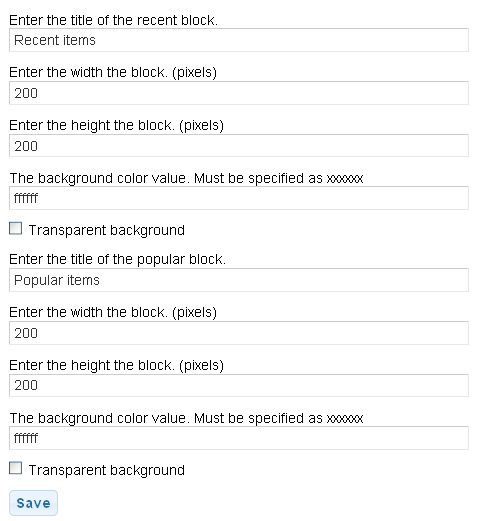Click the width label for the popular block
This screenshot has width=502, height=521.
coord(113,312)
